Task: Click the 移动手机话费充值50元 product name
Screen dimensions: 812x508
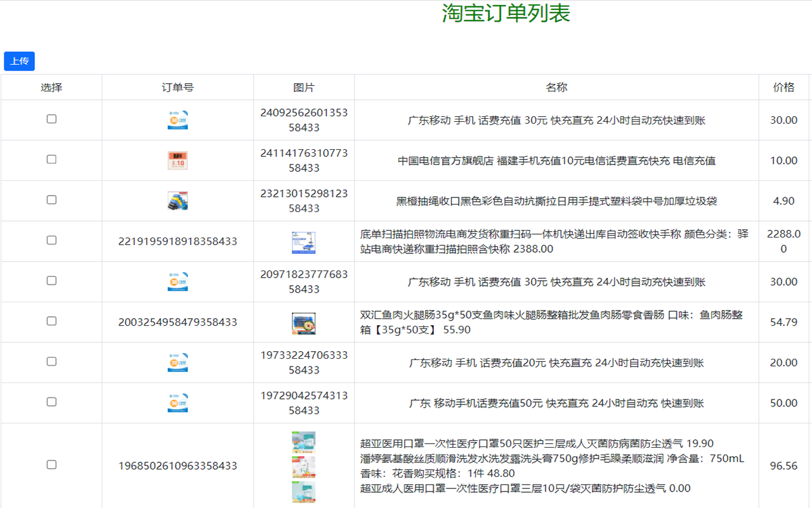Action: click(556, 403)
